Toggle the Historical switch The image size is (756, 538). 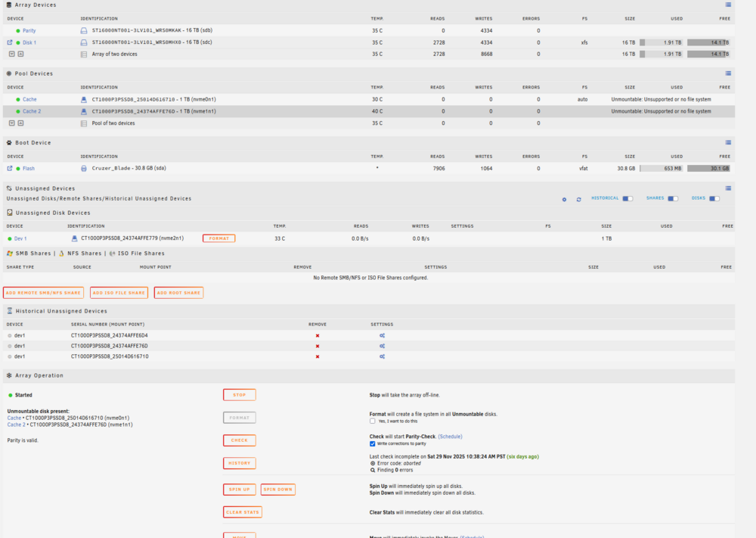tap(627, 198)
